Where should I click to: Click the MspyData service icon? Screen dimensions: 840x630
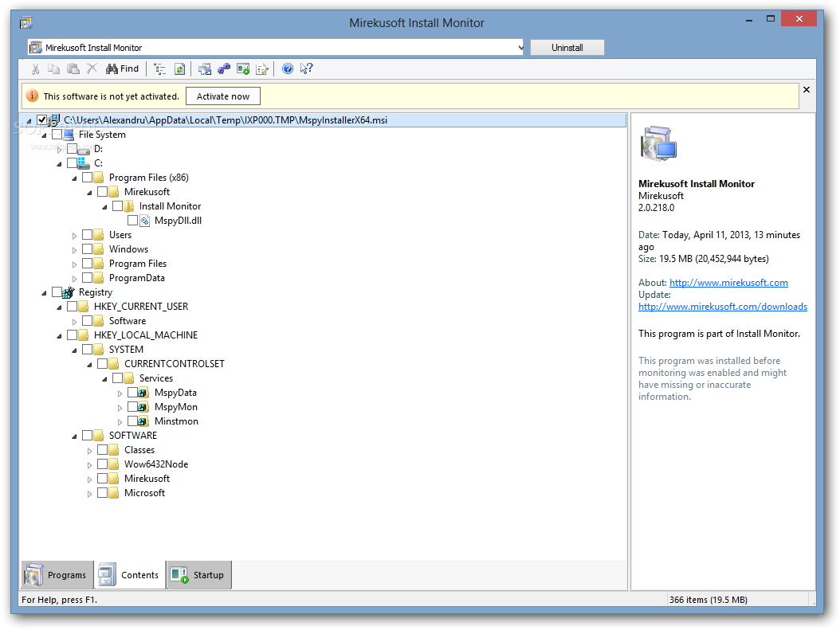143,393
